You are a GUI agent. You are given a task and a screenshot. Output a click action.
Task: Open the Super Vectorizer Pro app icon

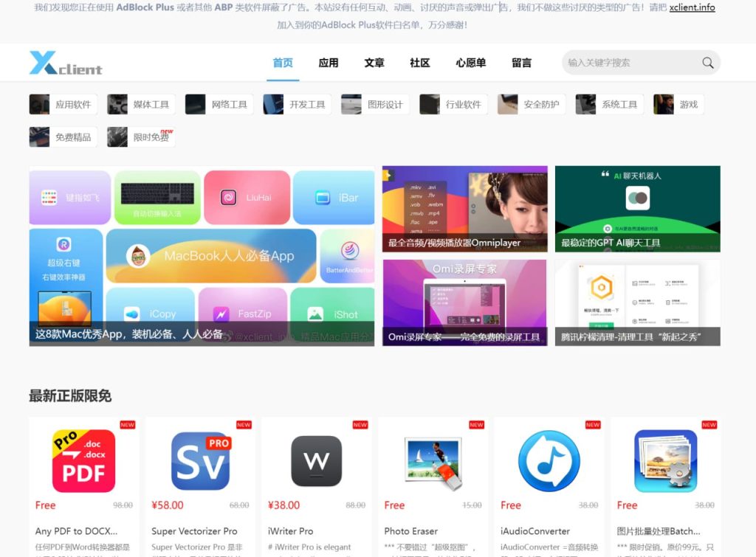tap(201, 460)
